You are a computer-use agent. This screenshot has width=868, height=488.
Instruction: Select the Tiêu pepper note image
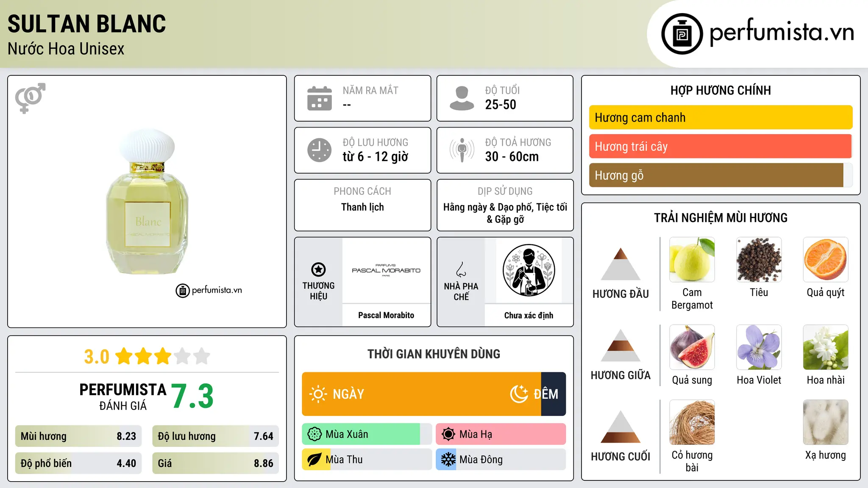tap(759, 260)
